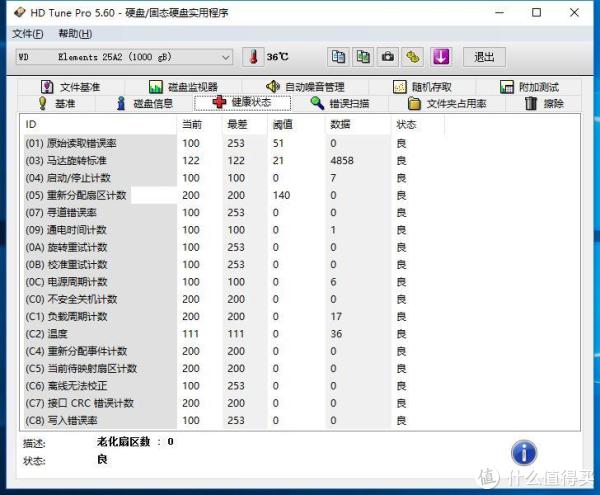
Task: Click the 退出 exit button
Action: tap(484, 57)
